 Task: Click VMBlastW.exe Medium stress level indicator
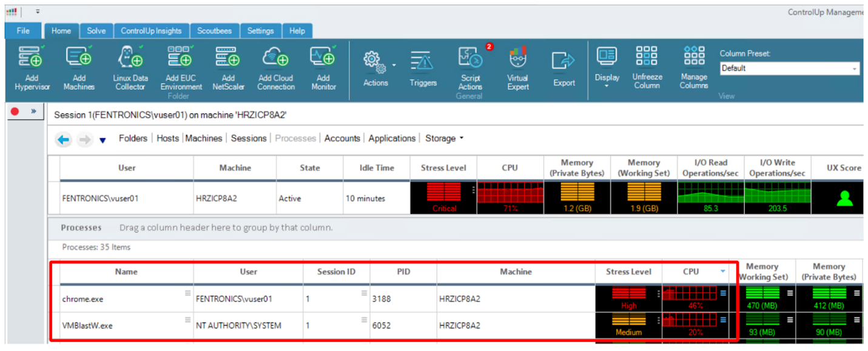tap(628, 326)
